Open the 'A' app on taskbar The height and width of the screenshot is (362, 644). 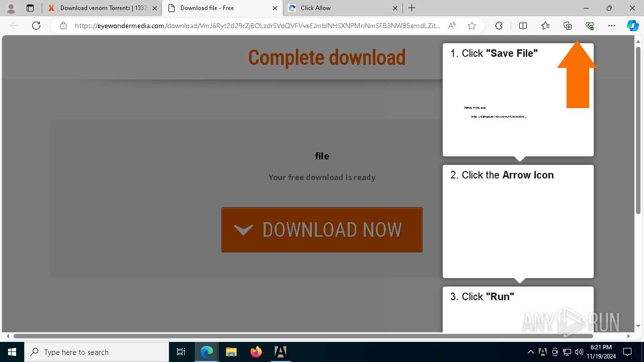click(280, 352)
